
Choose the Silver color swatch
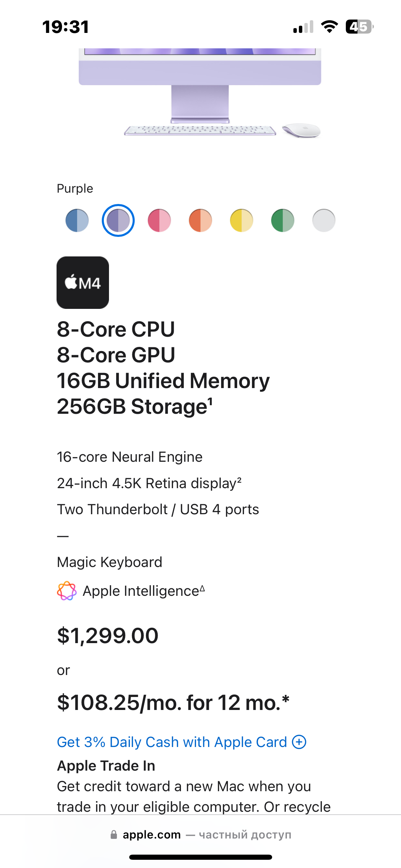[x=324, y=220]
